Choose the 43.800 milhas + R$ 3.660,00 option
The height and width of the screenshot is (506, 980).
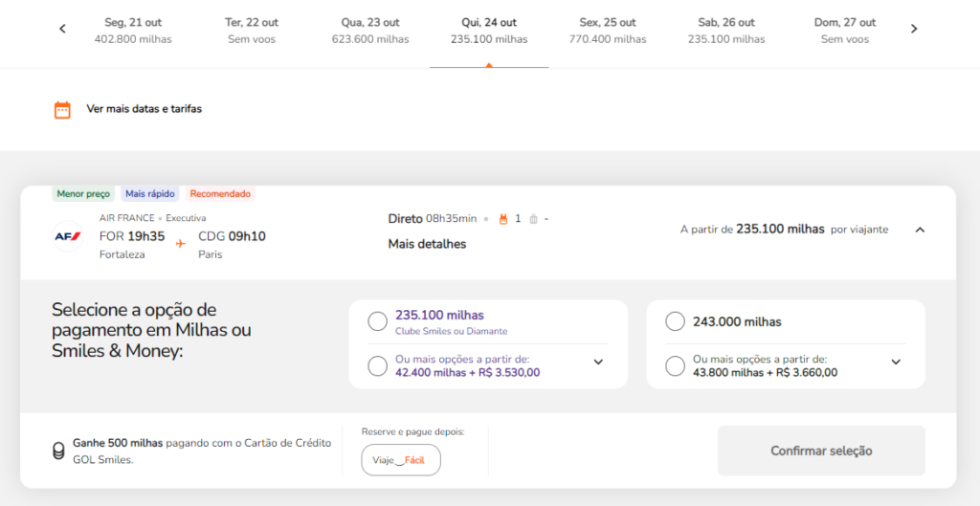pyautogui.click(x=675, y=366)
